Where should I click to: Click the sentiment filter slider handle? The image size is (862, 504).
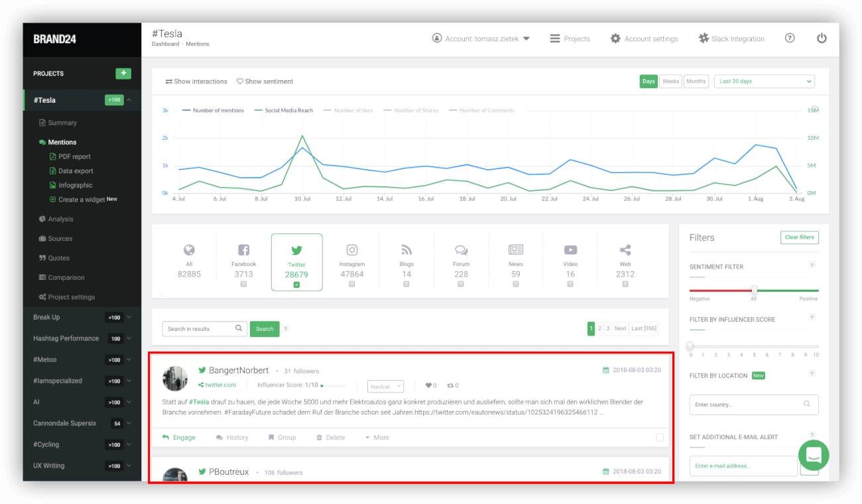pyautogui.click(x=754, y=290)
